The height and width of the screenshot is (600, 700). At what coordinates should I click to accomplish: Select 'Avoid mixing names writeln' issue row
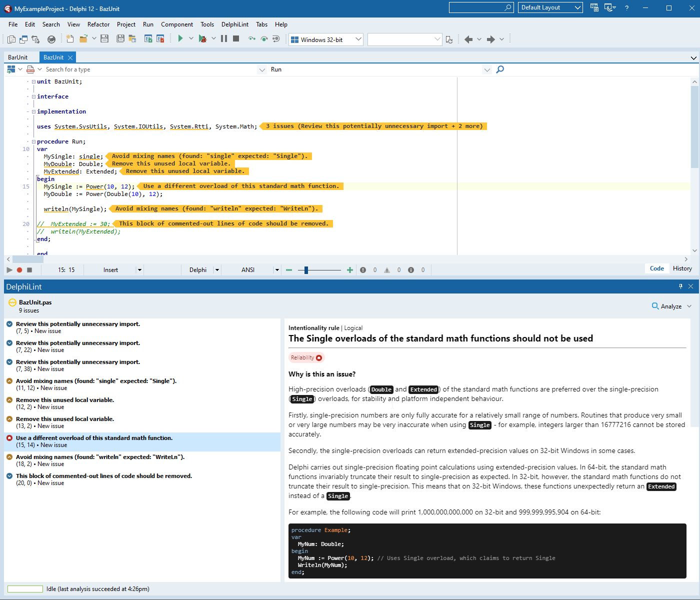(x=142, y=461)
